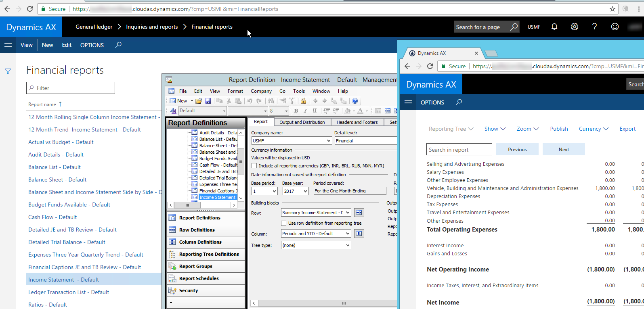Expand the Reporting Tree menu

451,129
